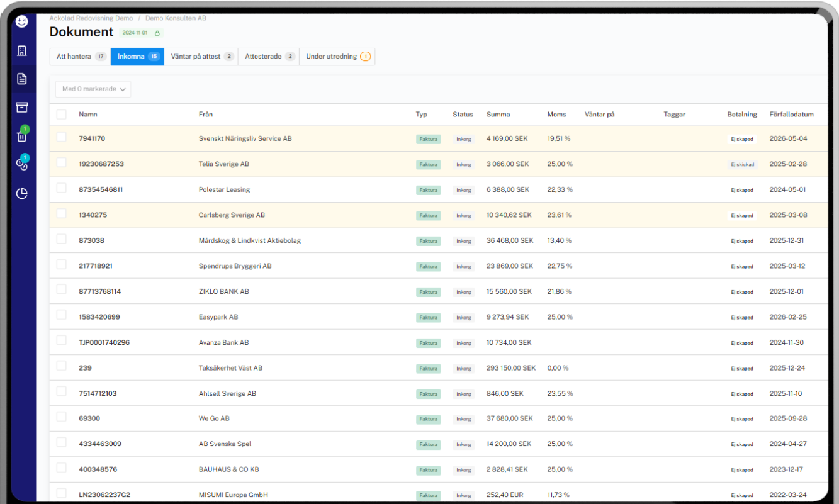Click the "Från" column header
The height and width of the screenshot is (504, 839).
click(206, 115)
